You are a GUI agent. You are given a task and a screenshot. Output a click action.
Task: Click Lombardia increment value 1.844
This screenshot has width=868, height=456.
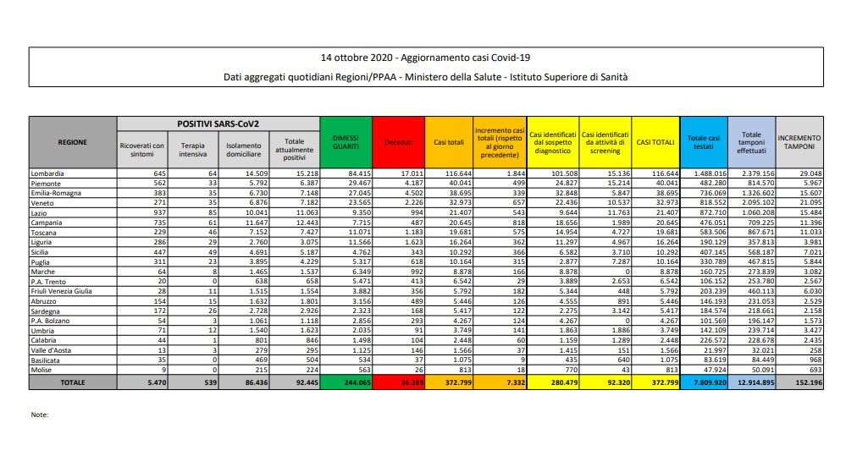click(x=516, y=173)
